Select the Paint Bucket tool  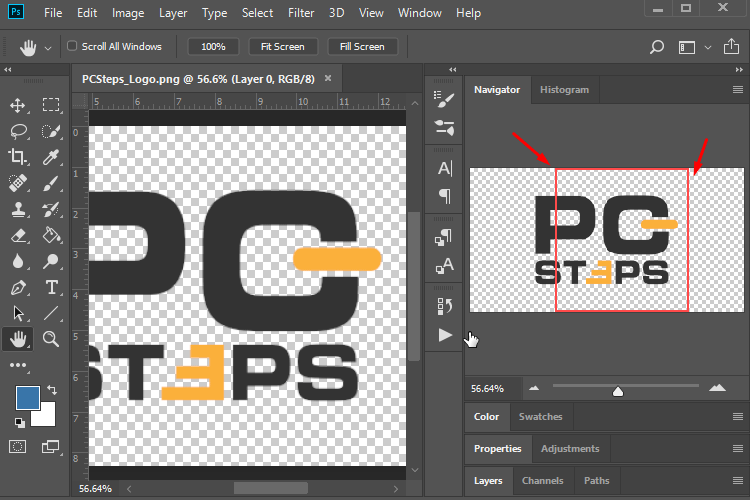(x=51, y=235)
